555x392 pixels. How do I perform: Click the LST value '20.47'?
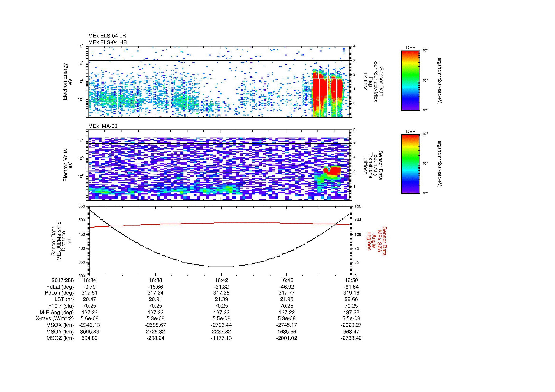point(90,299)
